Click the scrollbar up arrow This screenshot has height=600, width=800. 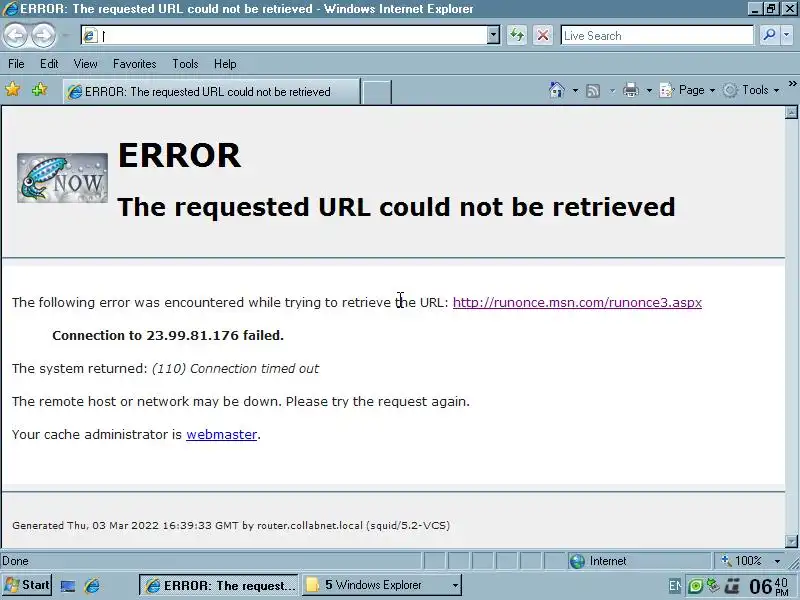[x=791, y=112]
